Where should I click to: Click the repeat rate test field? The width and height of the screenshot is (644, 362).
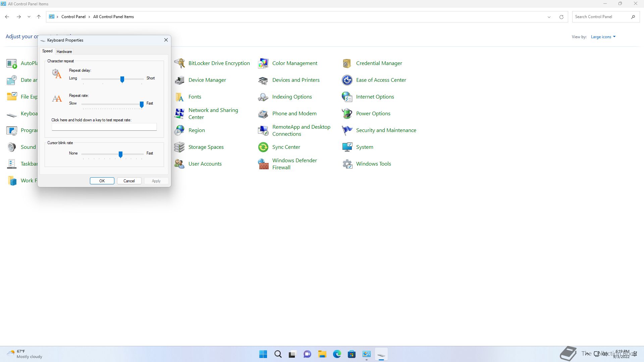104,127
